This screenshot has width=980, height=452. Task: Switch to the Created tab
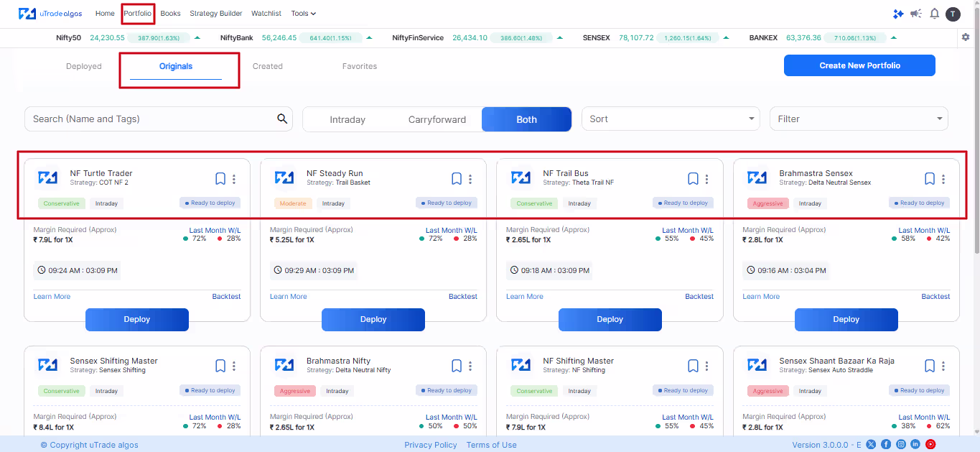click(x=268, y=66)
